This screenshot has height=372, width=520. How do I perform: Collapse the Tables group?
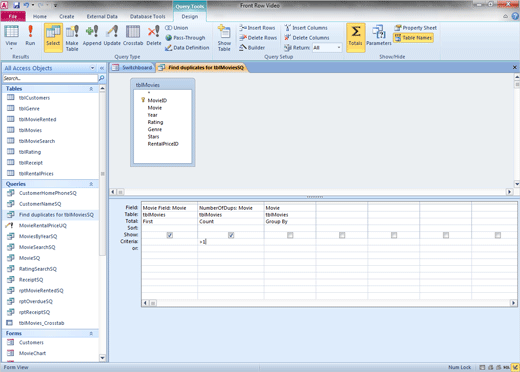[x=91, y=89]
